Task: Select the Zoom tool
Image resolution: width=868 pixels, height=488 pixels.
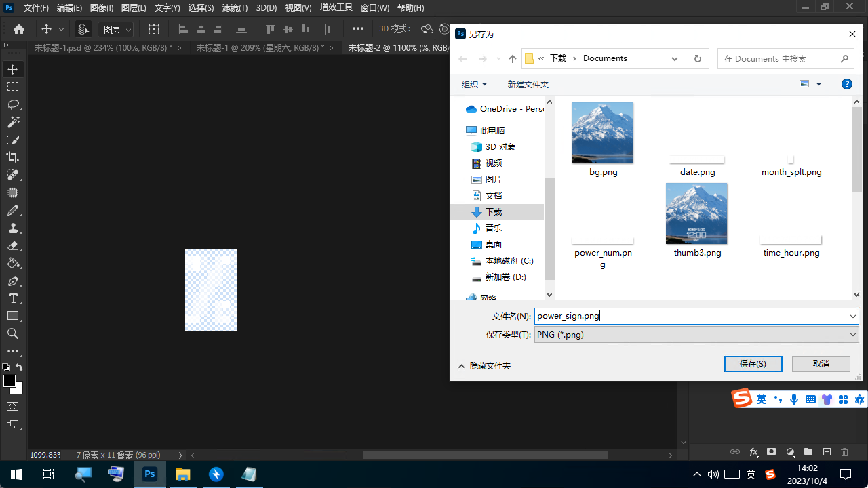Action: 13,333
